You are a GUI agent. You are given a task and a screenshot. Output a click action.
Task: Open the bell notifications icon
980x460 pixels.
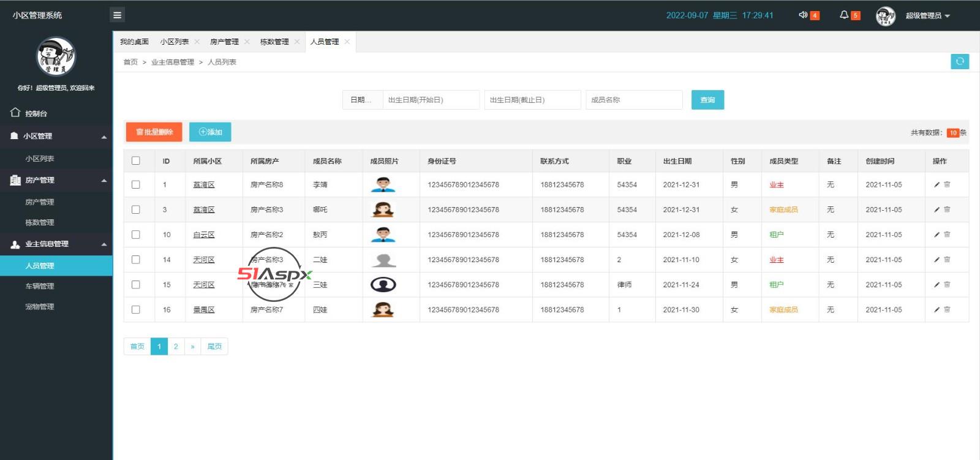[x=844, y=15]
